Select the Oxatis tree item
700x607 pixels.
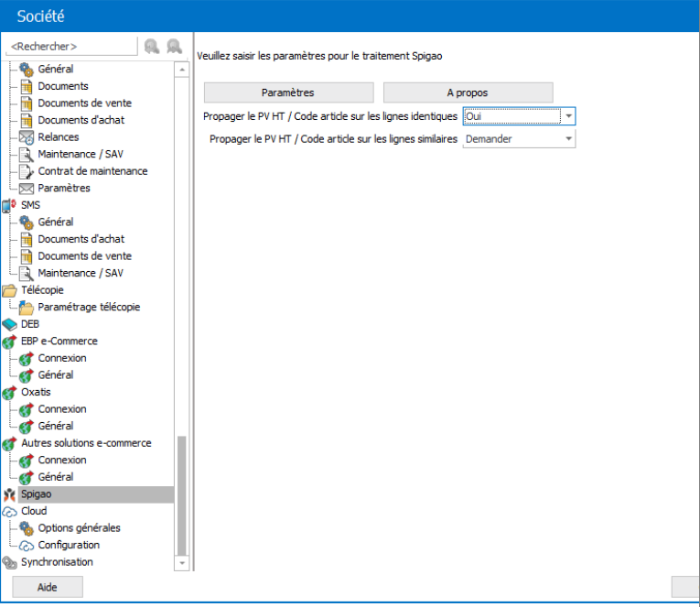coord(36,392)
